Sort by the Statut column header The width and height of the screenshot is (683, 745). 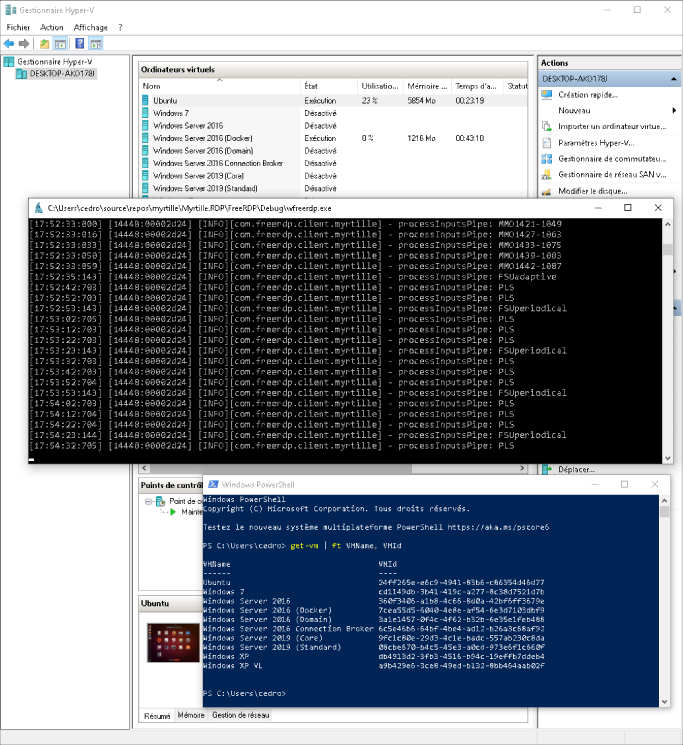[x=516, y=86]
